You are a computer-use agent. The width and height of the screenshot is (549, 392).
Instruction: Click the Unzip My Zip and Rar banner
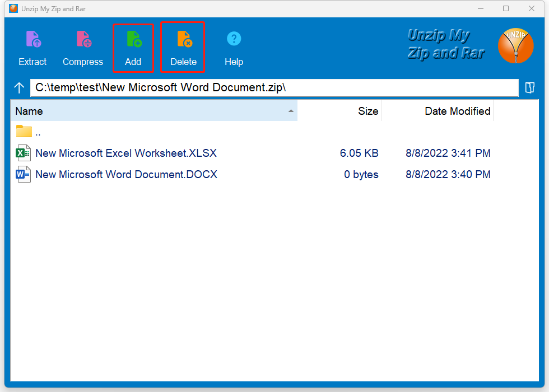click(x=446, y=44)
